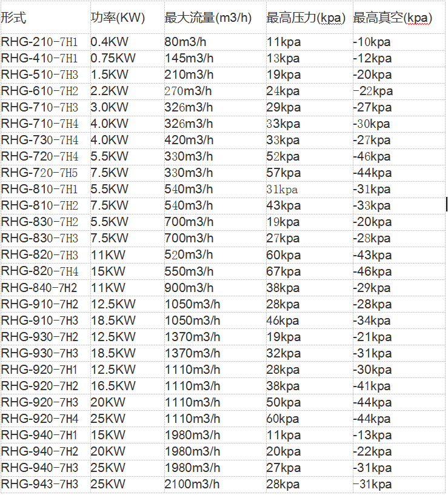This screenshot has height=495, width=448.
Task: Click the RHG-730-7H4 model cell
Action: pyautogui.click(x=39, y=140)
